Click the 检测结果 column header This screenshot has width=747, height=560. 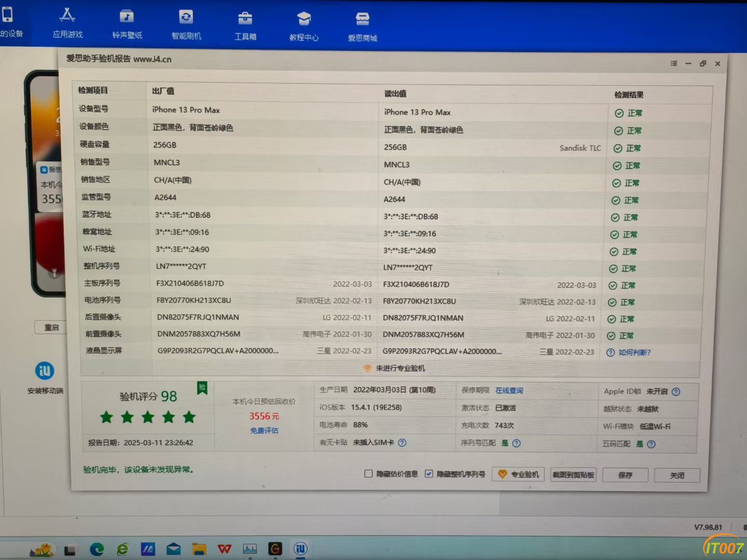coord(629,95)
